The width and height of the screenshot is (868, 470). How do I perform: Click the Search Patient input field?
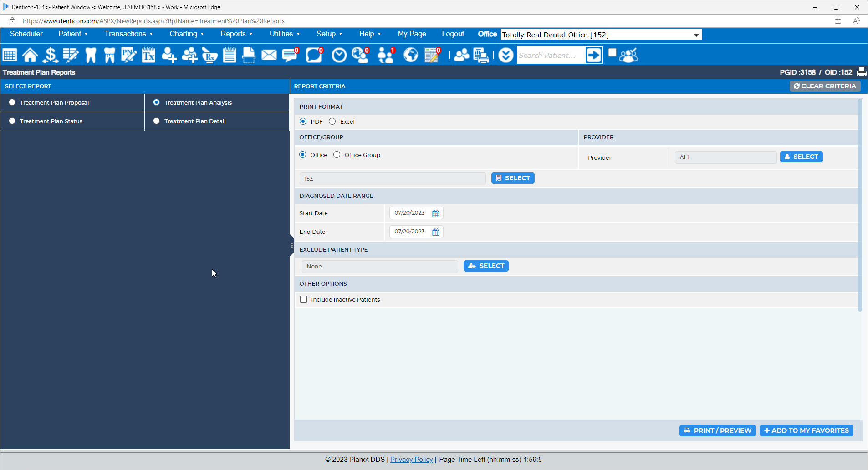pos(550,56)
